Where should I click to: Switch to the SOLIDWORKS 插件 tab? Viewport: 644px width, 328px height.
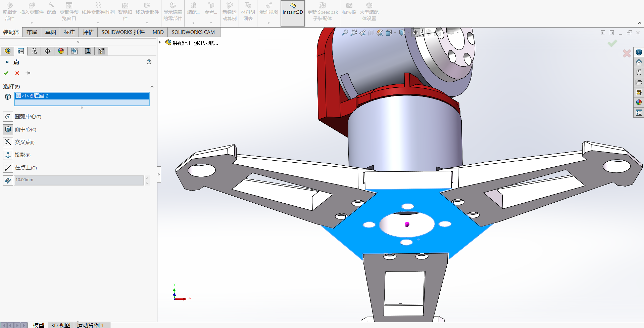click(x=123, y=32)
